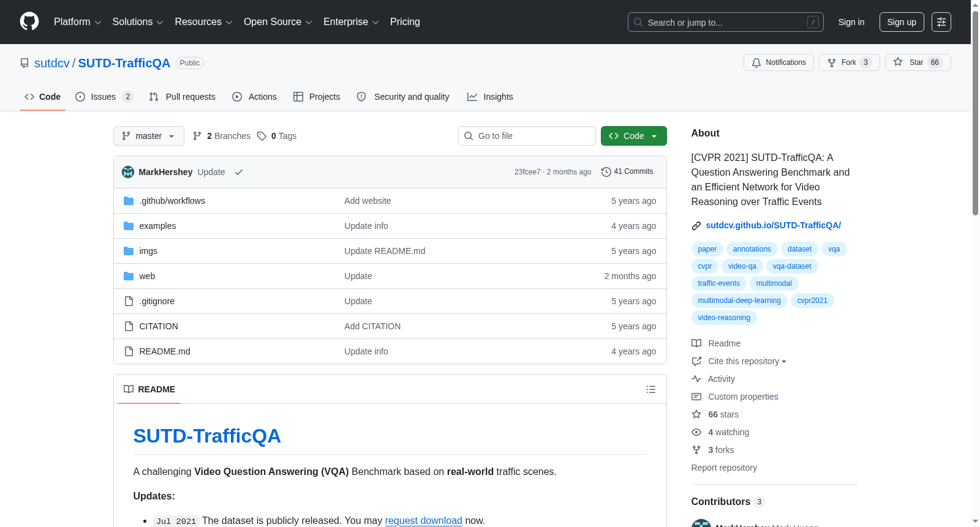Click the green commit status checkmark

point(239,172)
